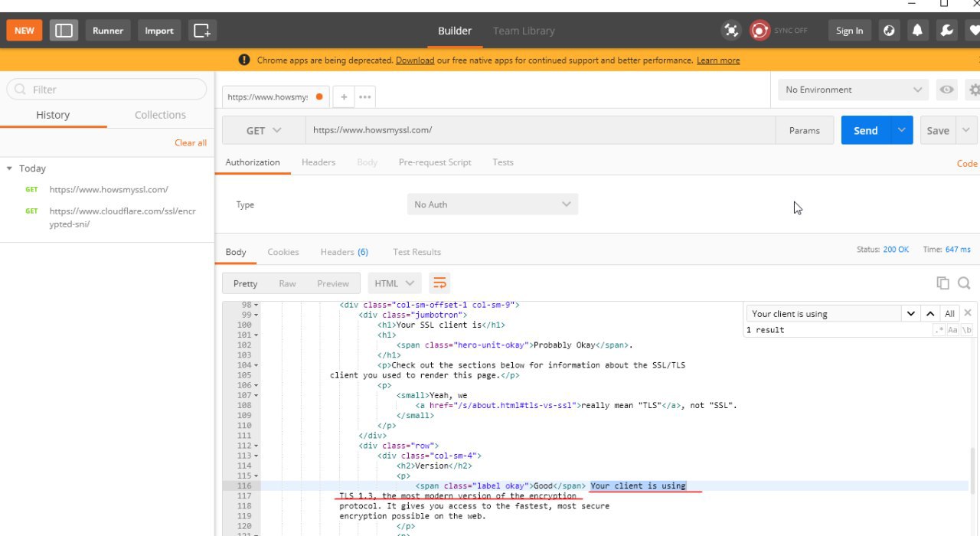Toggle regex search option
The height and width of the screenshot is (536, 980).
pyautogui.click(x=939, y=330)
